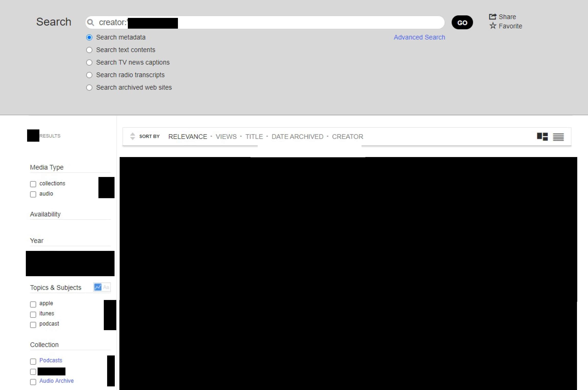Screen dimensions: 588x390
Task: Switch to tile grid view icon
Action: pyautogui.click(x=542, y=137)
